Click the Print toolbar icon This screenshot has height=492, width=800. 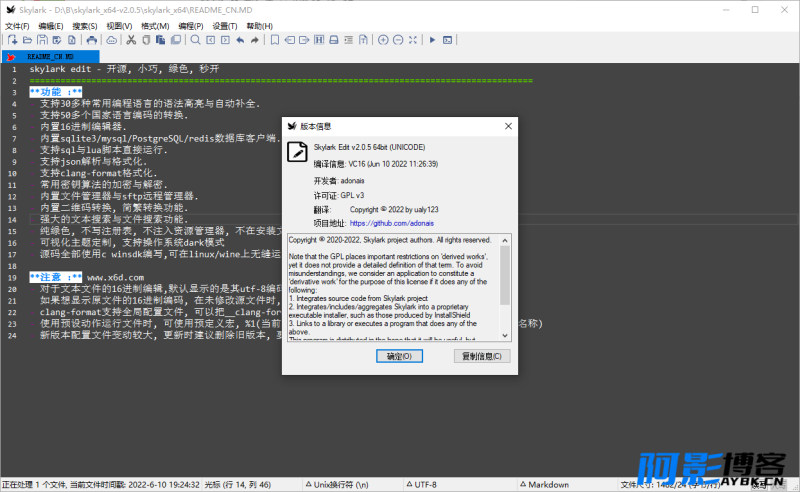point(91,40)
